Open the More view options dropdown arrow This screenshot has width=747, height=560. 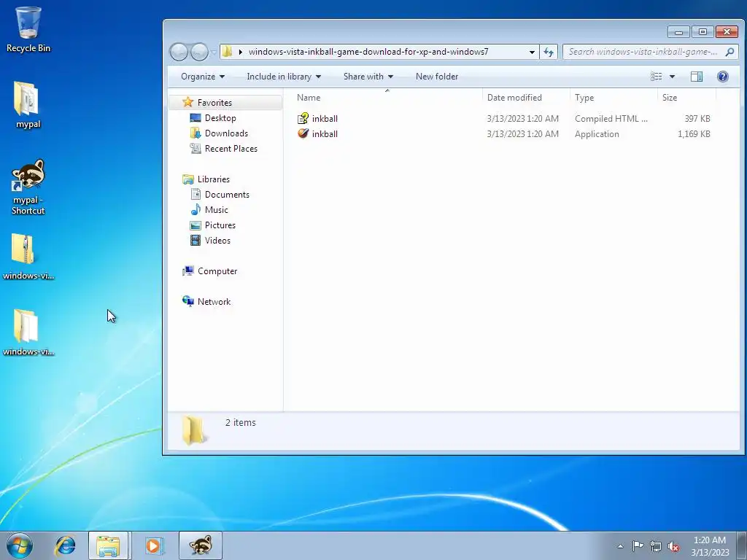(x=672, y=77)
